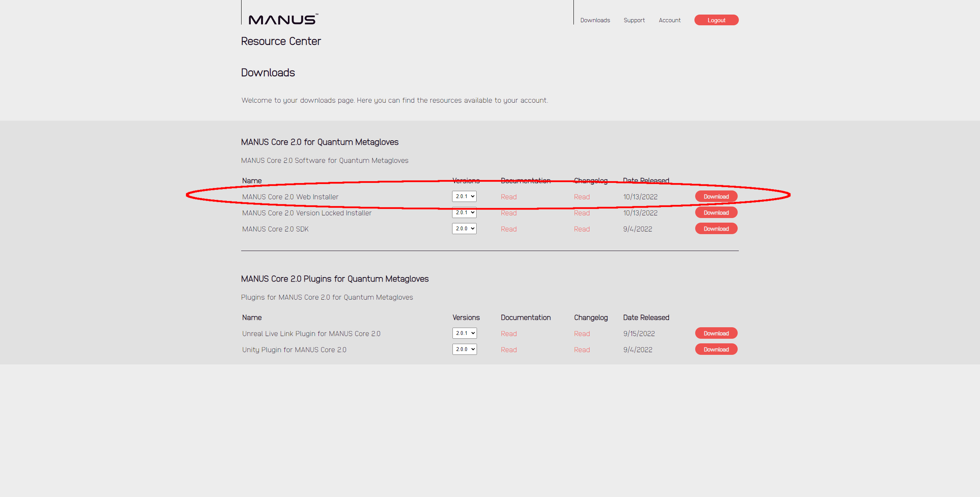Click the MANUS logo
Viewport: 980px width, 497px height.
point(283,19)
